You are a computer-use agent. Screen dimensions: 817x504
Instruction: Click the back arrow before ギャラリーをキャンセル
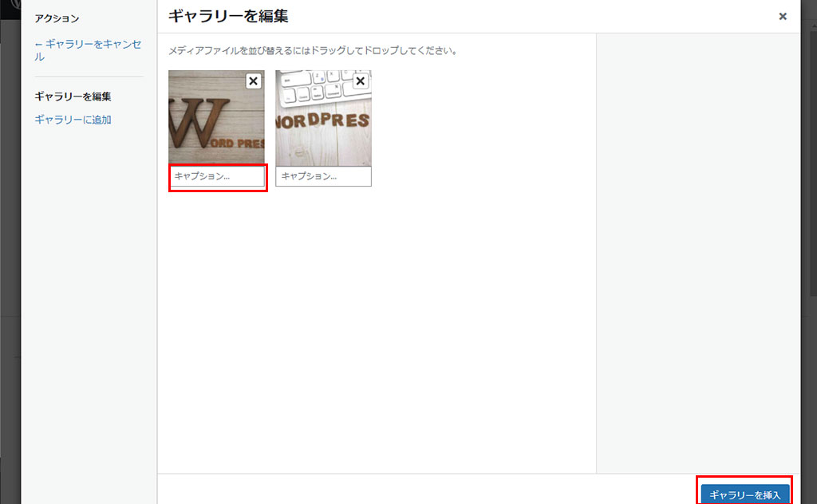pos(38,45)
